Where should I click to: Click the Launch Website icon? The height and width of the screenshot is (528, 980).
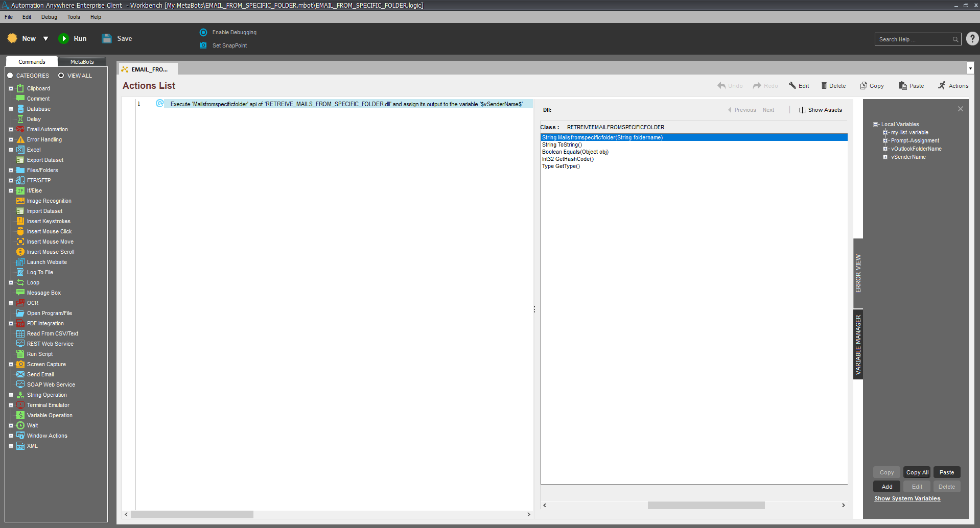[x=20, y=262]
